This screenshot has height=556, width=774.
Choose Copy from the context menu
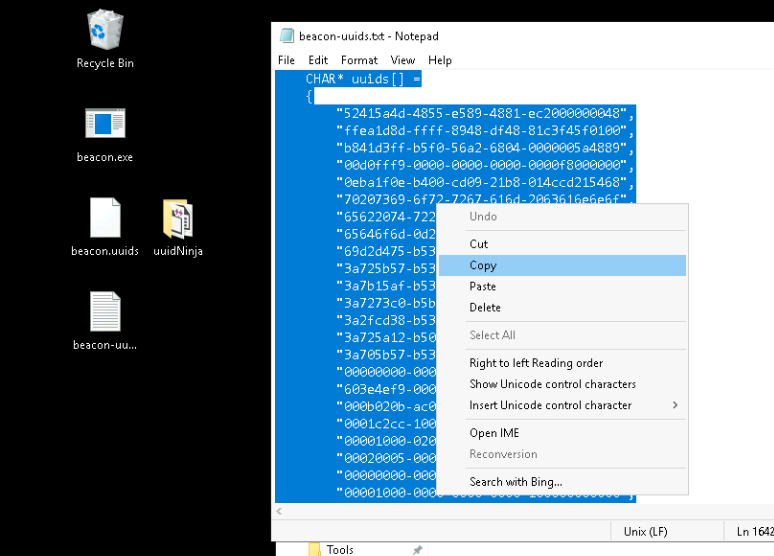pyautogui.click(x=562, y=265)
